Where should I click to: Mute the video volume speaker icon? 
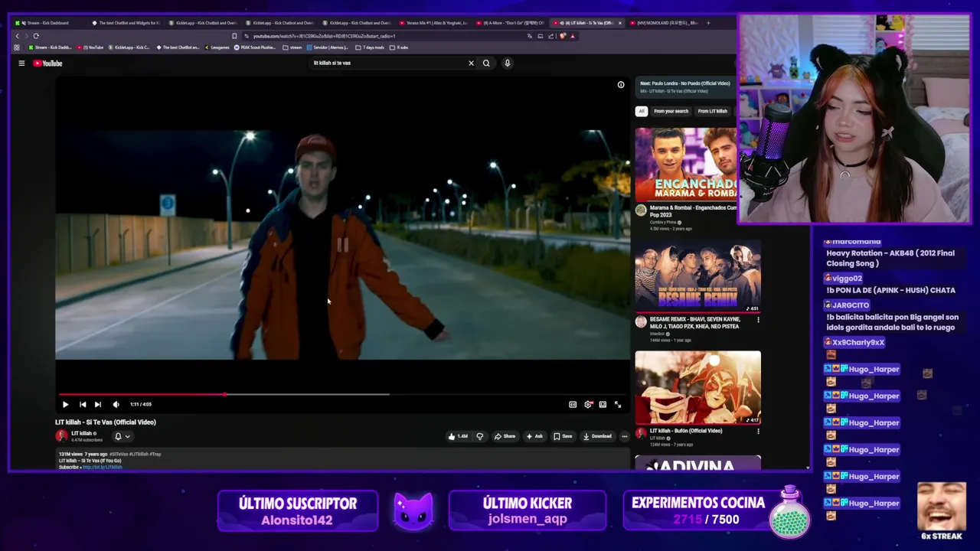pos(116,404)
